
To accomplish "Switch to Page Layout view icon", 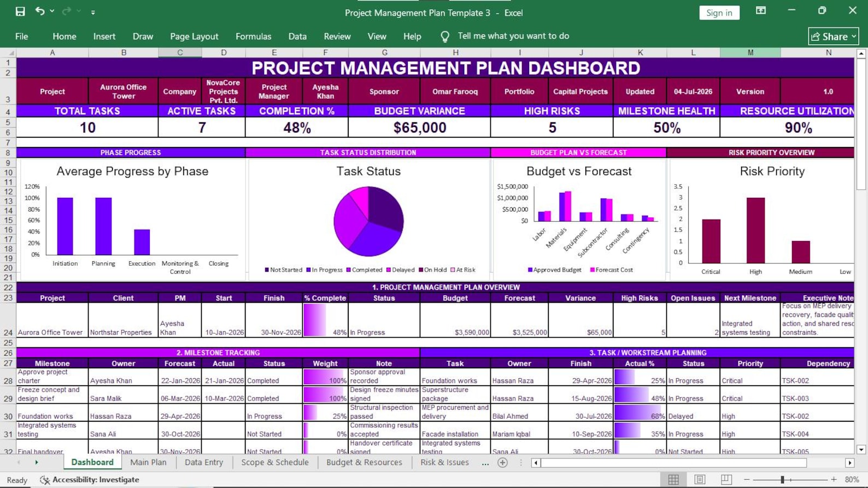I will tap(700, 480).
